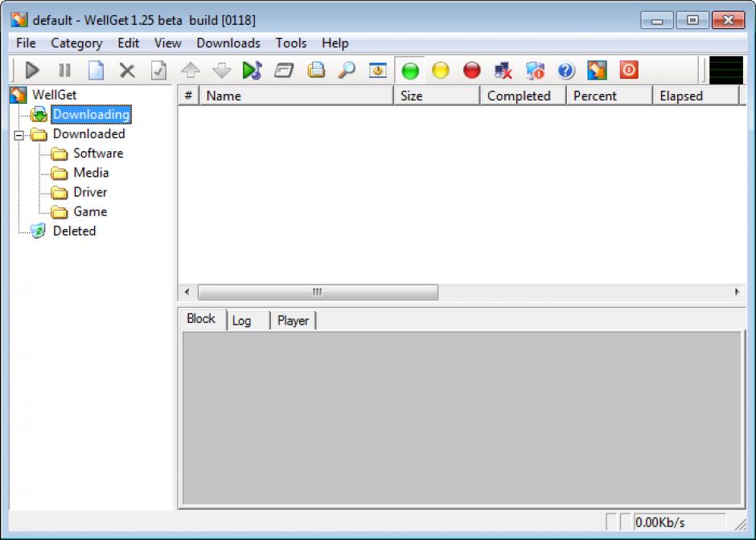Select the Deleted recycle bin item
The image size is (756, 540).
pyautogui.click(x=74, y=231)
